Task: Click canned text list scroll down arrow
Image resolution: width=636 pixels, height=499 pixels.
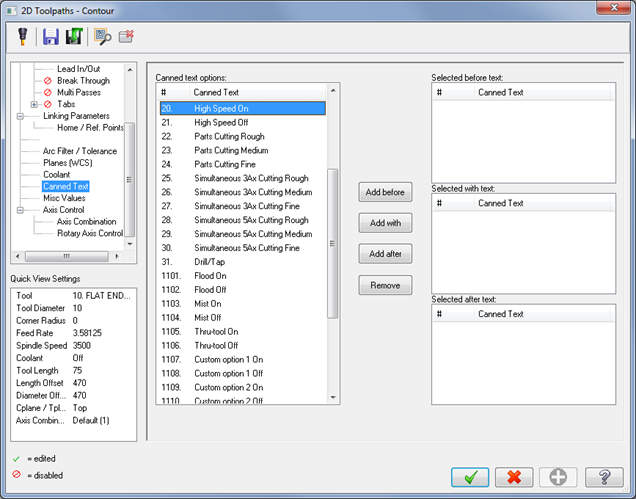Action: coord(333,398)
